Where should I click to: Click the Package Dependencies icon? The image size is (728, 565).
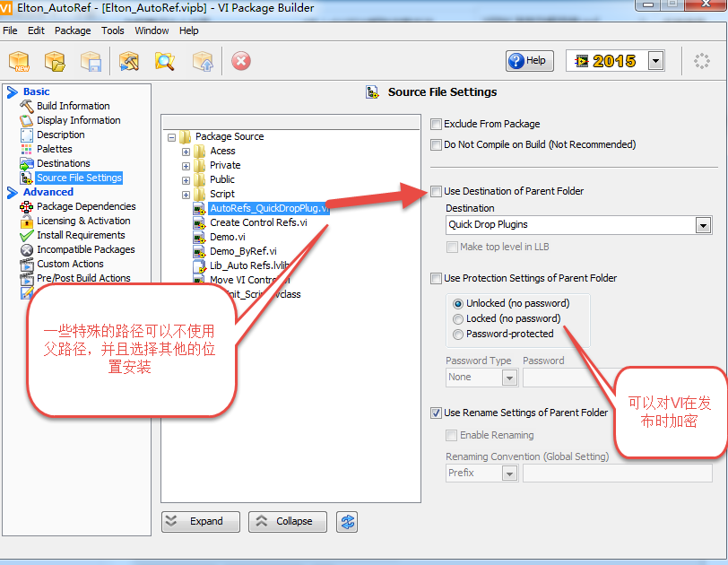pyautogui.click(x=27, y=206)
